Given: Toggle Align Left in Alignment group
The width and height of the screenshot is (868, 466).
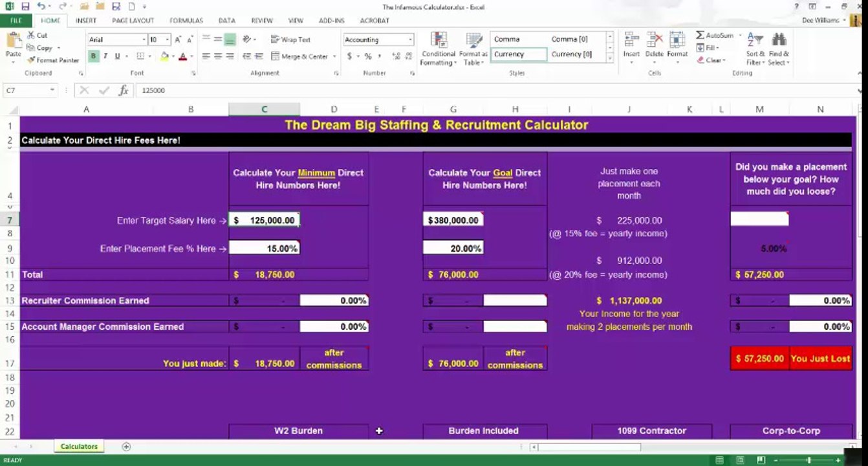Looking at the screenshot, I should [x=207, y=56].
